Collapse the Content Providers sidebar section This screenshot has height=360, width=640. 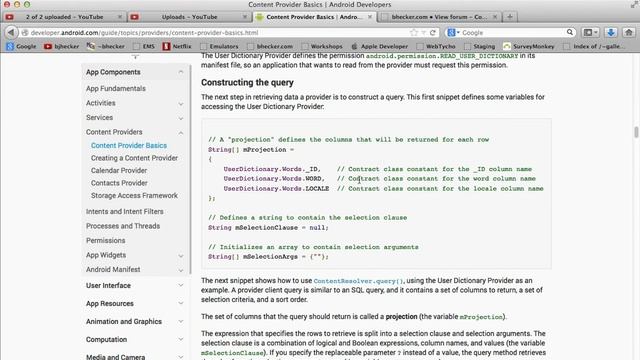180,133
